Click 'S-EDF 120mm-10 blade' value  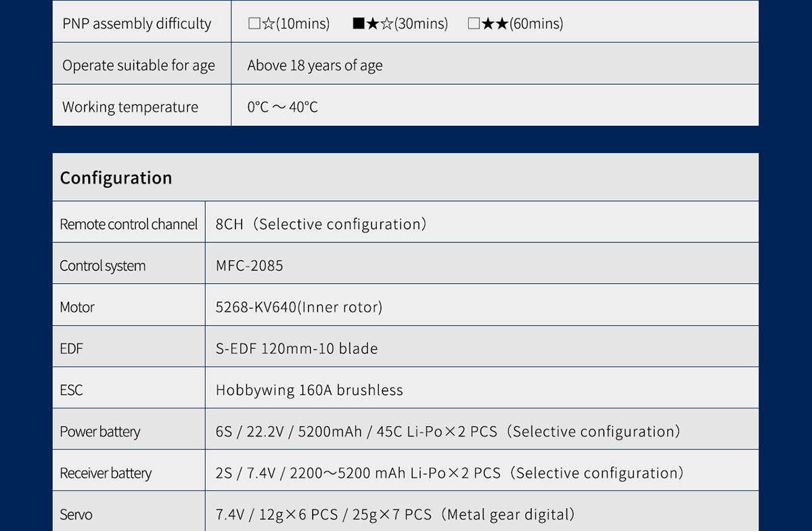(x=296, y=349)
